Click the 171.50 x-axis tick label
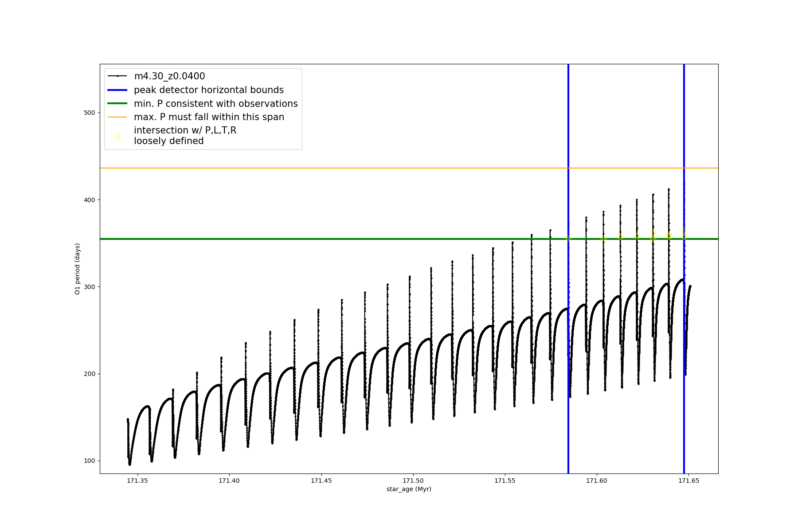This screenshot has height=532, width=798. [413, 481]
